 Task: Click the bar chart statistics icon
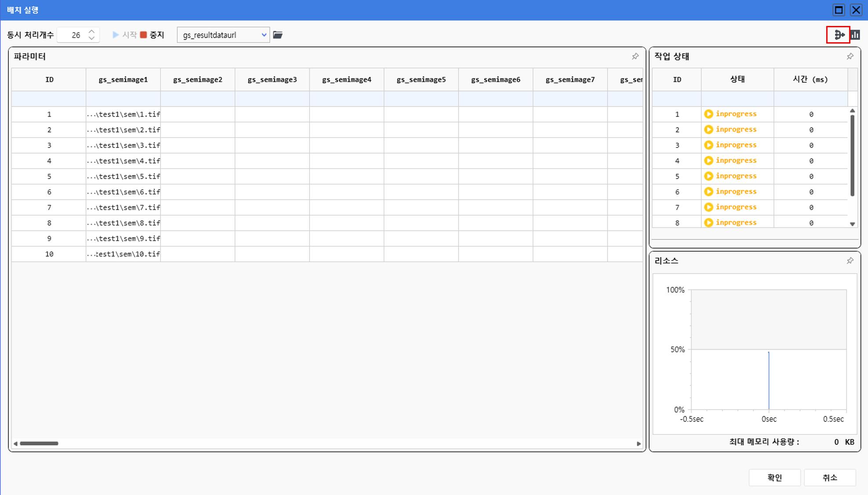click(855, 35)
